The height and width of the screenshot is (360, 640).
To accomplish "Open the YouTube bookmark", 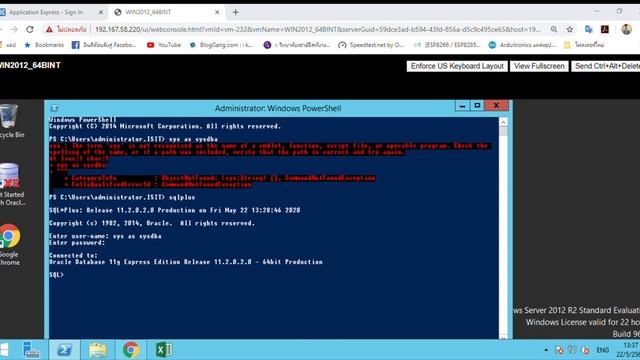I will tap(164, 45).
